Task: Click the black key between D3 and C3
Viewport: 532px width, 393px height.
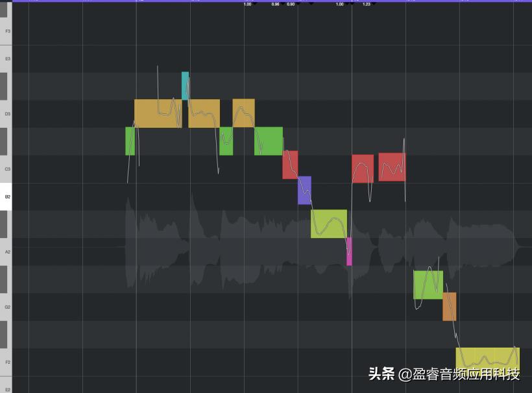Action: 3,141
